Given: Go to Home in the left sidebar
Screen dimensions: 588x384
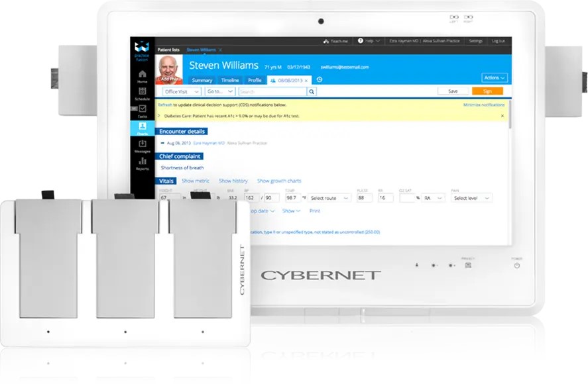Looking at the screenshot, I should (x=142, y=76).
